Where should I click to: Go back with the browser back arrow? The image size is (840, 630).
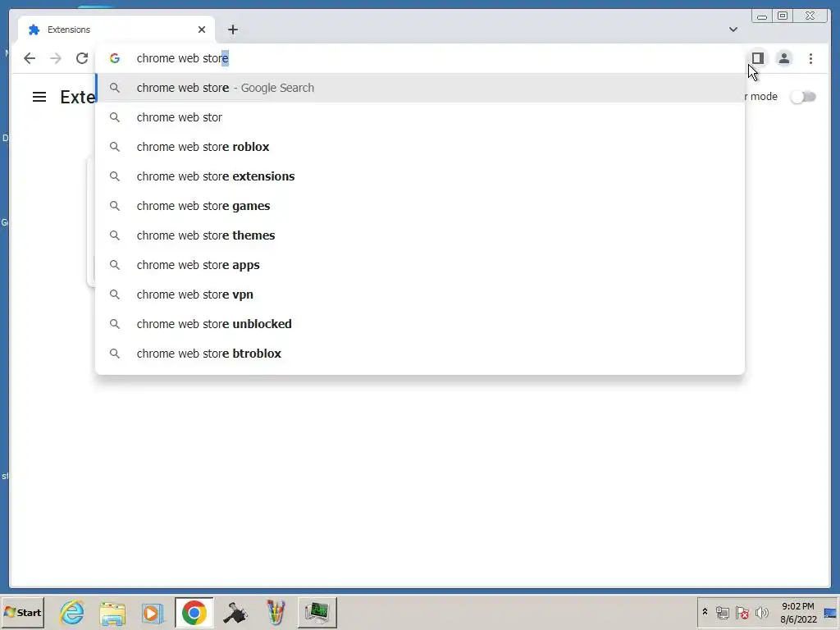30,58
